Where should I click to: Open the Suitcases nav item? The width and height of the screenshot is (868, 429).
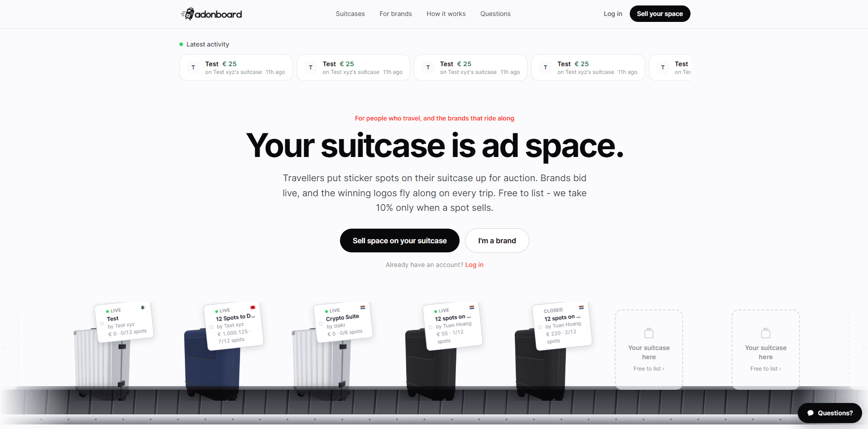point(350,14)
